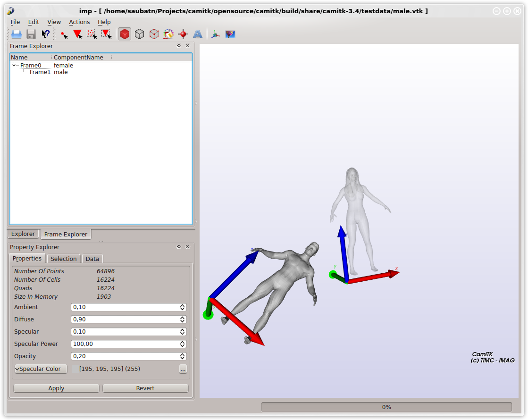The image size is (528, 420).
Task: Toggle the red solid cube surface mode
Action: coord(125,34)
